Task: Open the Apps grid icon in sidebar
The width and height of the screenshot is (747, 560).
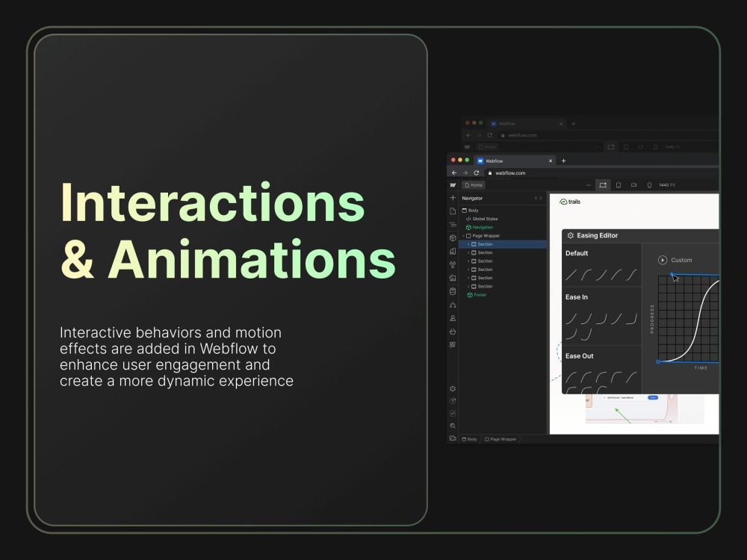Action: 453,345
